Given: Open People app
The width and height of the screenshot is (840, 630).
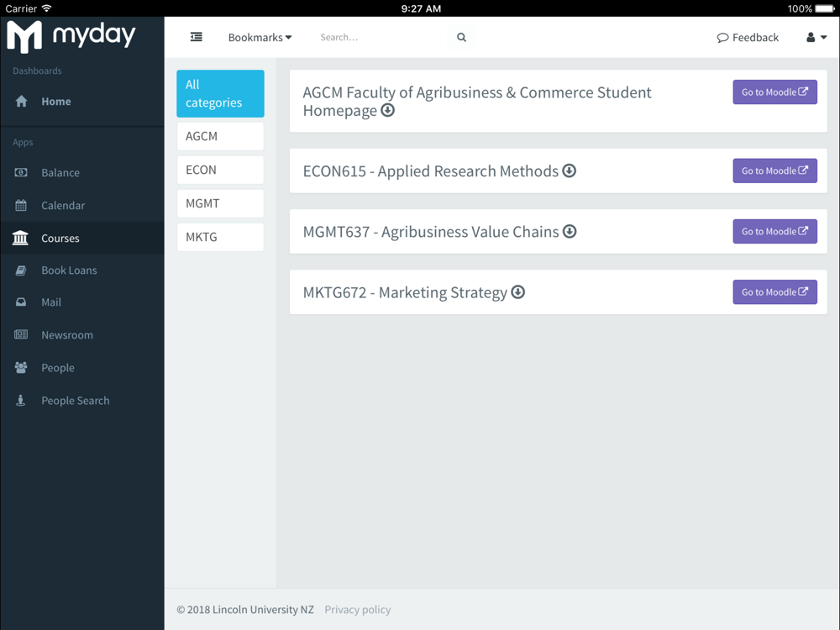Looking at the screenshot, I should pyautogui.click(x=82, y=368).
